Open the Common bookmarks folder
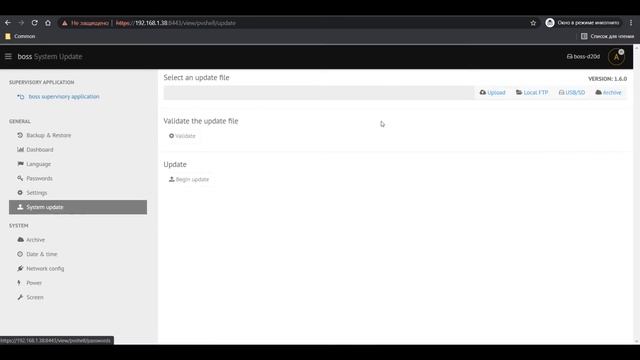Image resolution: width=640 pixels, height=360 pixels. [20, 36]
